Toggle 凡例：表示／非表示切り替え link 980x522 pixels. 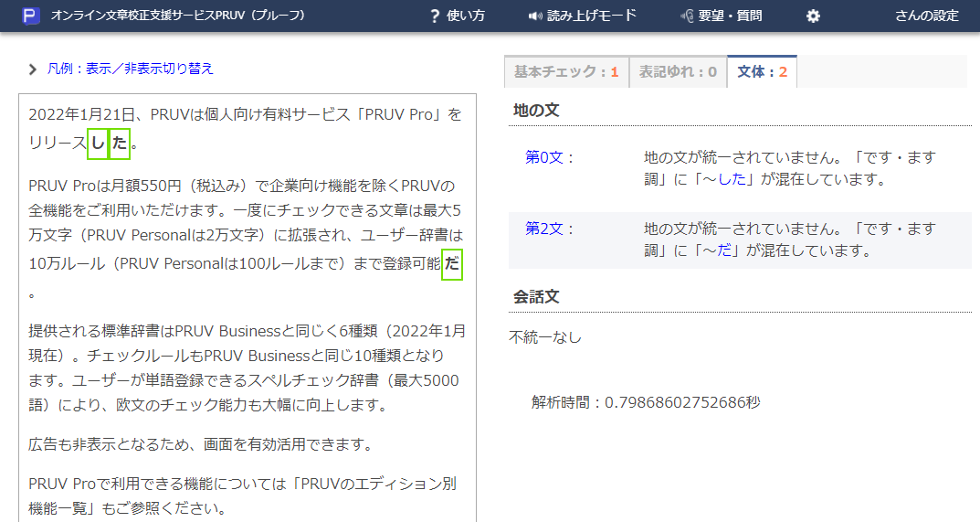(130, 69)
